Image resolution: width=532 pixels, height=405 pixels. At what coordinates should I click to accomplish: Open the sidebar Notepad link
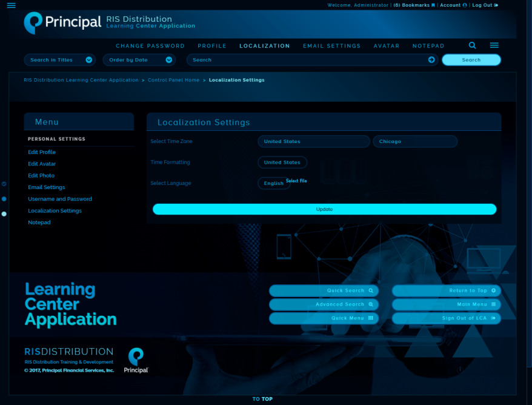pos(39,223)
